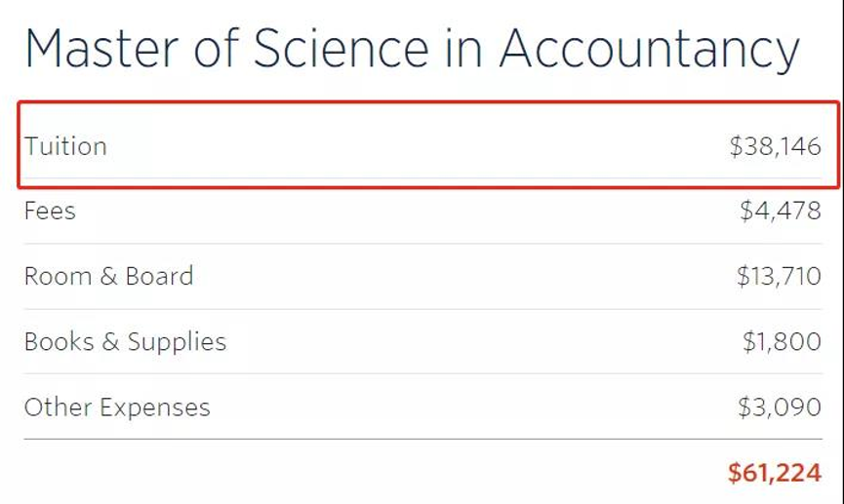Click the word Accountancy in the title

pyautogui.click(x=650, y=50)
